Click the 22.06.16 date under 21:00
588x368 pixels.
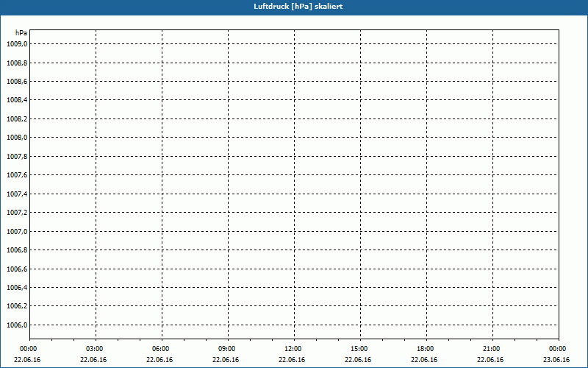coord(490,360)
